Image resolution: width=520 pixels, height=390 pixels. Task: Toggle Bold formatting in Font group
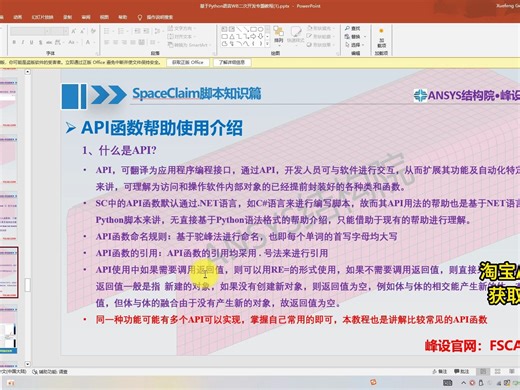click(x=14, y=42)
